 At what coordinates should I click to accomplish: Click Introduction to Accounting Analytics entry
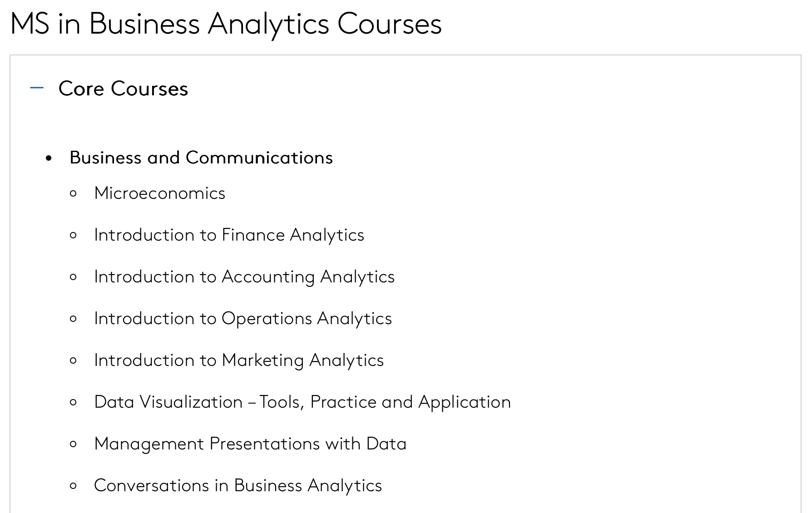click(244, 277)
